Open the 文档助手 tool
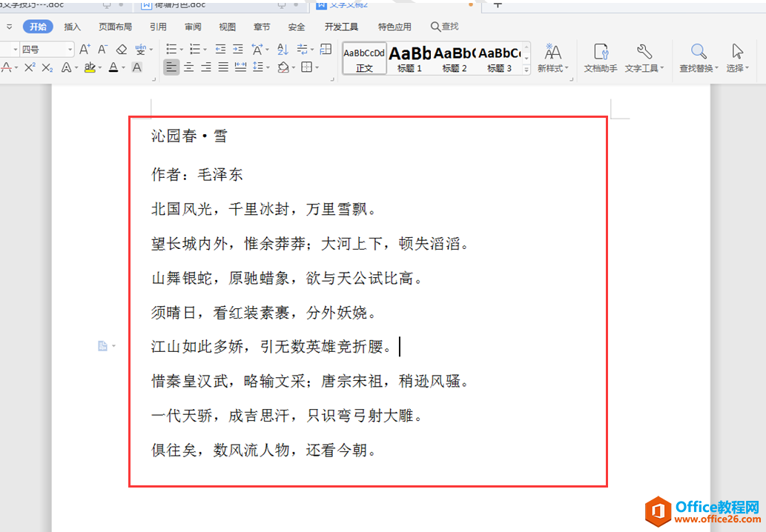 pos(601,58)
